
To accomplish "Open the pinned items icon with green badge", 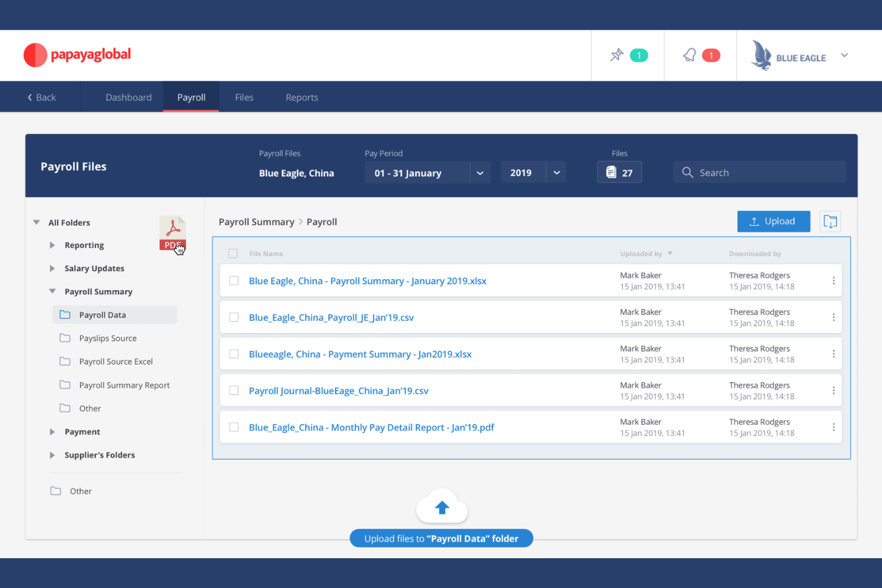I will tap(617, 55).
